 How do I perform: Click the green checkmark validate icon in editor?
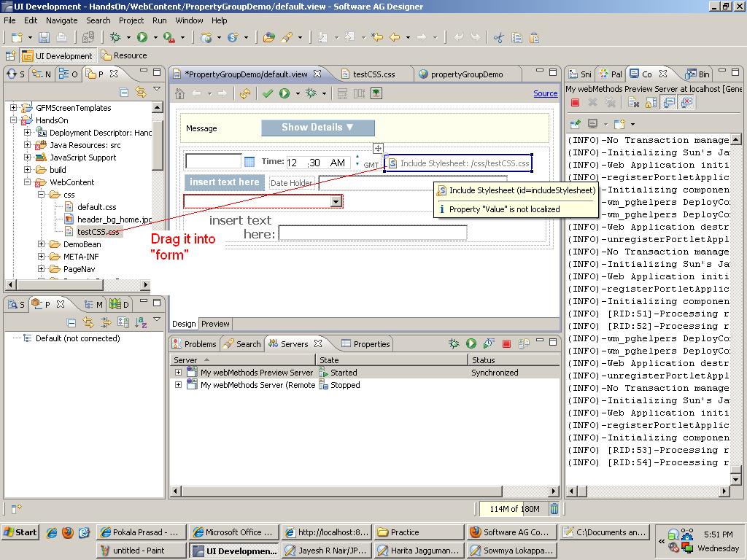(268, 93)
